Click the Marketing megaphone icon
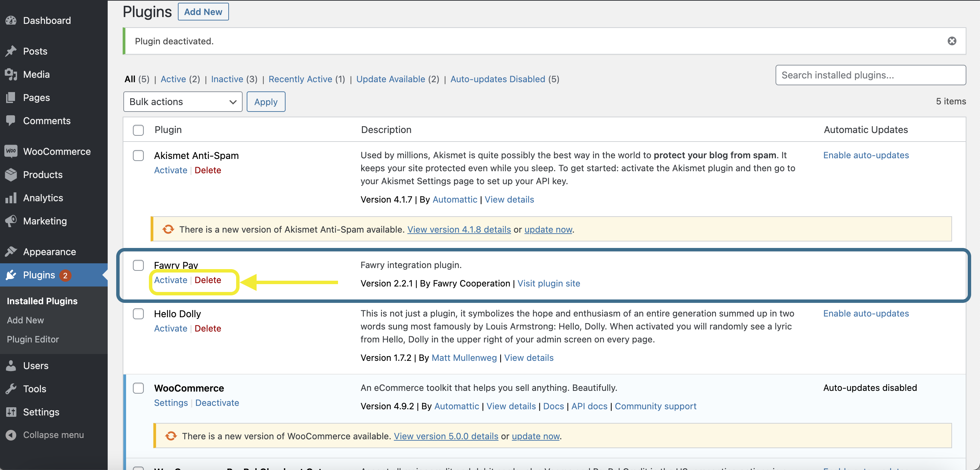Image resolution: width=980 pixels, height=470 pixels. point(11,221)
